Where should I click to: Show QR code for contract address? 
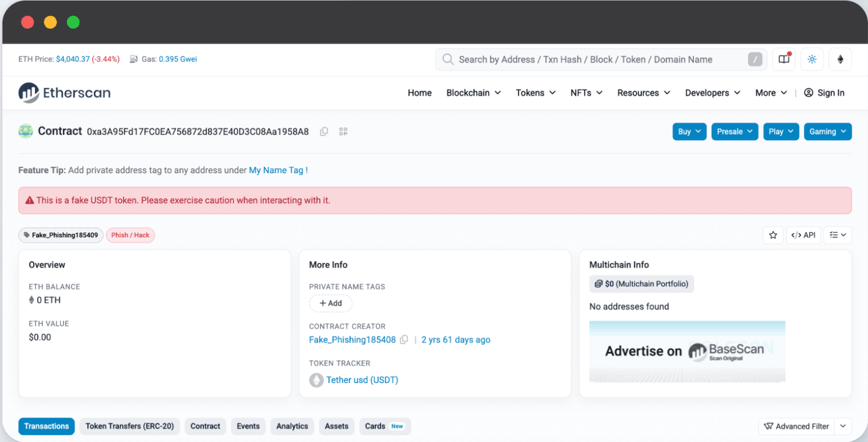343,132
